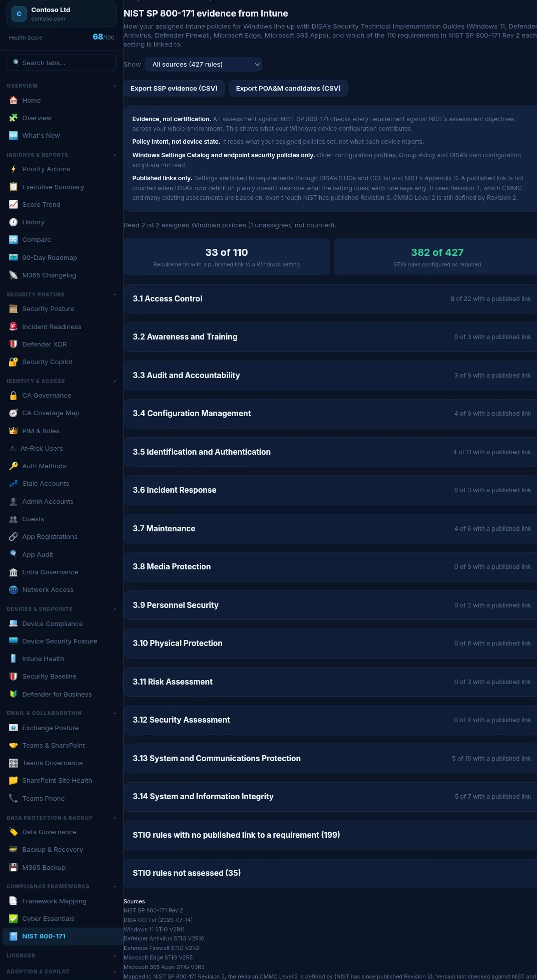Viewport: 537px width, 980px height.
Task: Export SSP evidence as CSV
Action: 174,89
